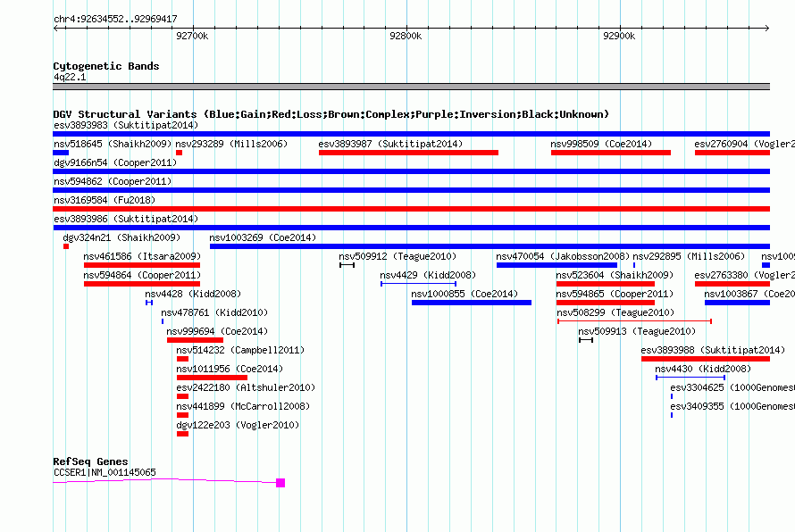Select the nsv998509 (Coe2014) variant label
Screen dimensions: 795x532
point(601,144)
